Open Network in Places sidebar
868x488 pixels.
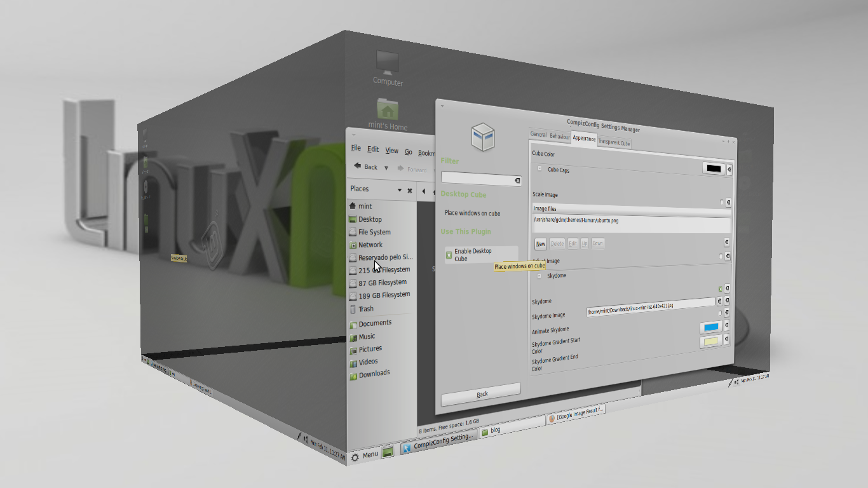(x=366, y=245)
